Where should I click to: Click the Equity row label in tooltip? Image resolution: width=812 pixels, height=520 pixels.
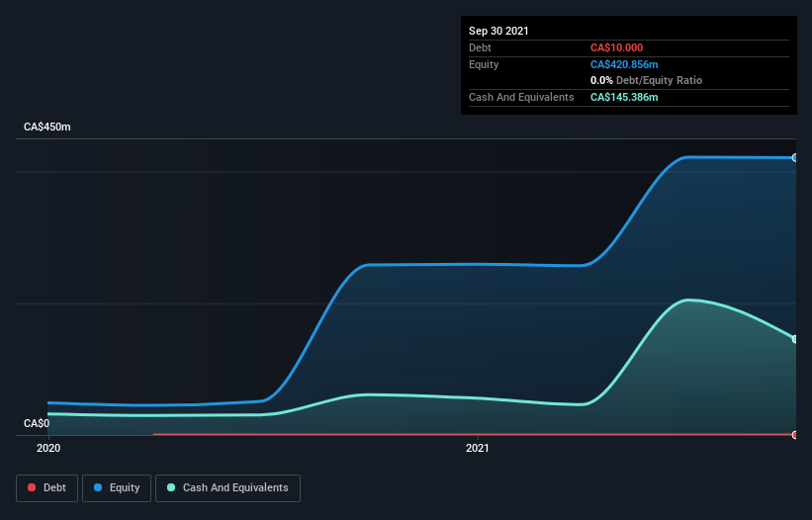(484, 64)
